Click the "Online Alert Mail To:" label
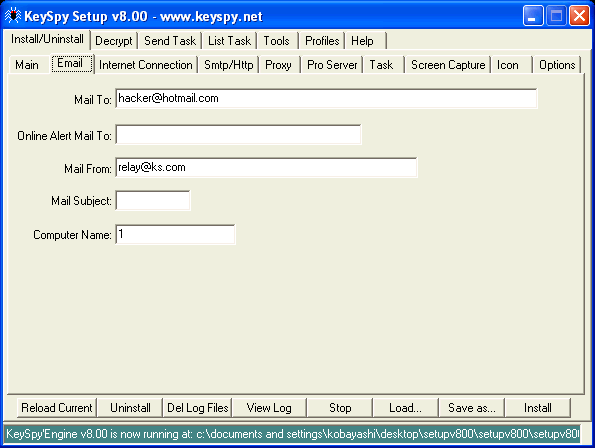 pos(64,136)
